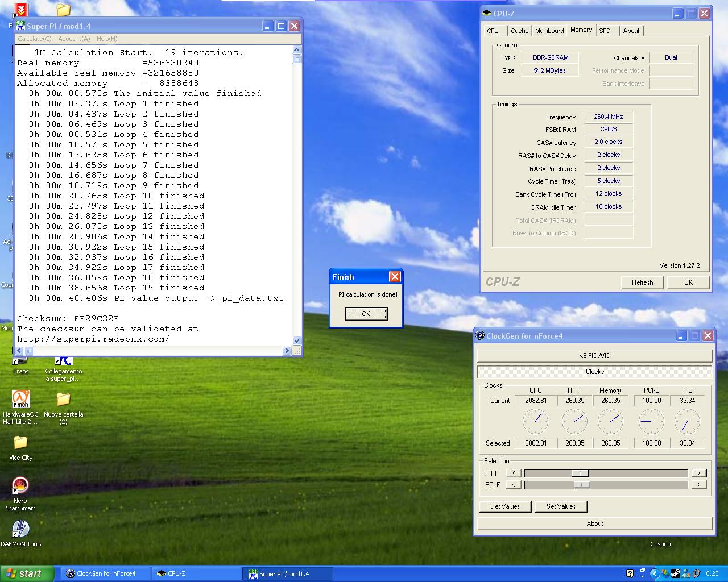Expand the K8 FID/VID section in ClockGen

[x=594, y=356]
